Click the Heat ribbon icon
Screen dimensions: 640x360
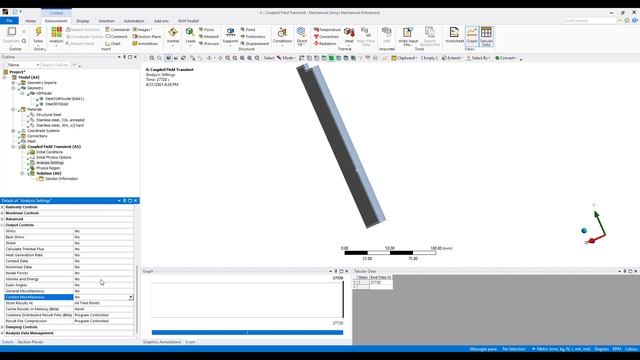tap(349, 35)
